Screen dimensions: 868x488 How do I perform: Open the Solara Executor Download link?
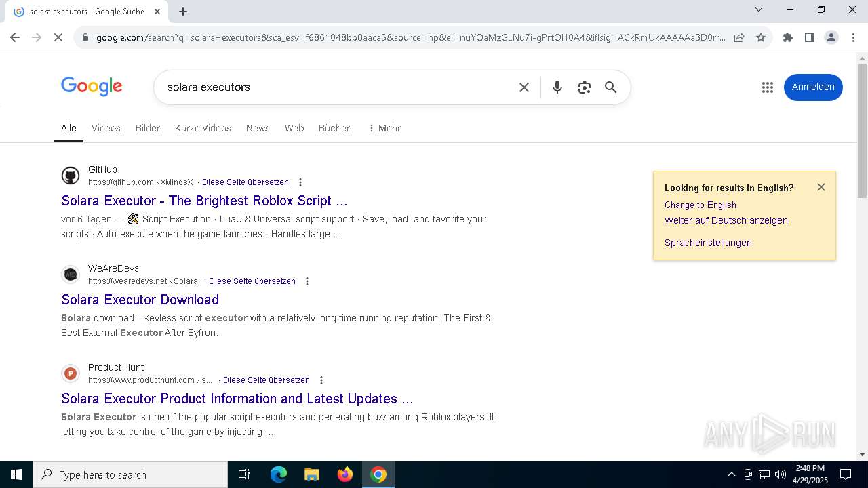click(140, 300)
